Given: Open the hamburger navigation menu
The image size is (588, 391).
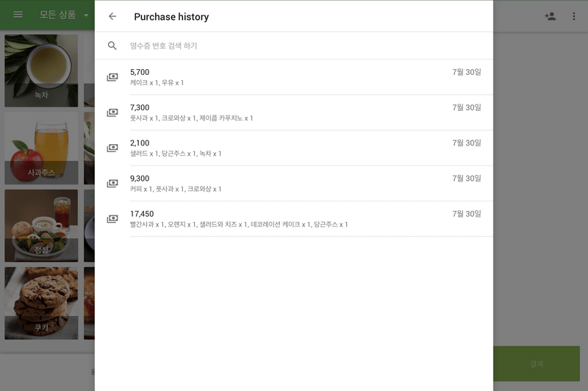Looking at the screenshot, I should coord(18,15).
